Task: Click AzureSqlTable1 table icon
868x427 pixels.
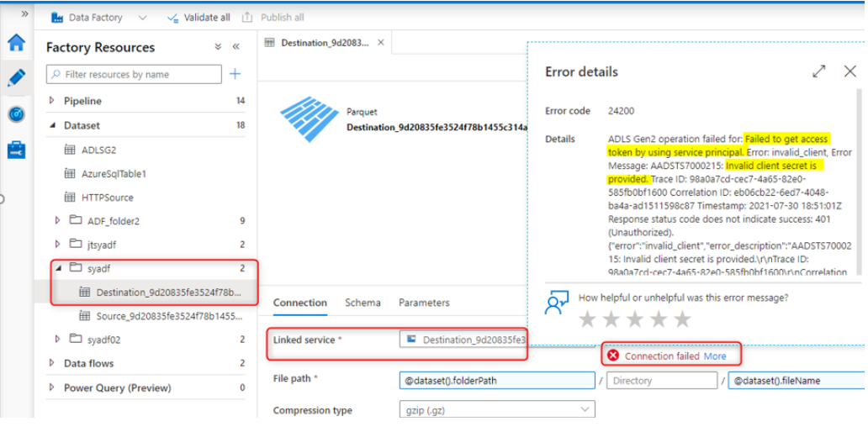Action: click(70, 174)
